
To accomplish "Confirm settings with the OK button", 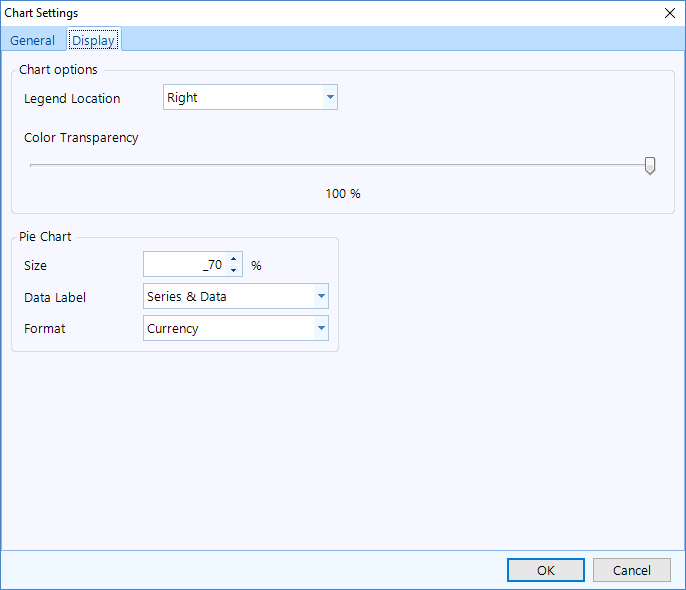I will tap(546, 570).
